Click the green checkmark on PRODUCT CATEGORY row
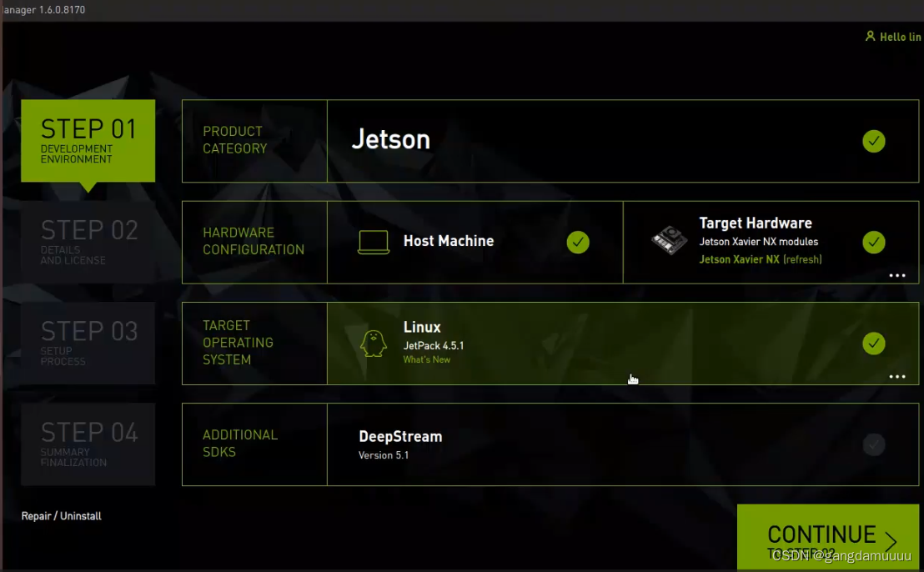The width and height of the screenshot is (924, 572). click(x=874, y=141)
